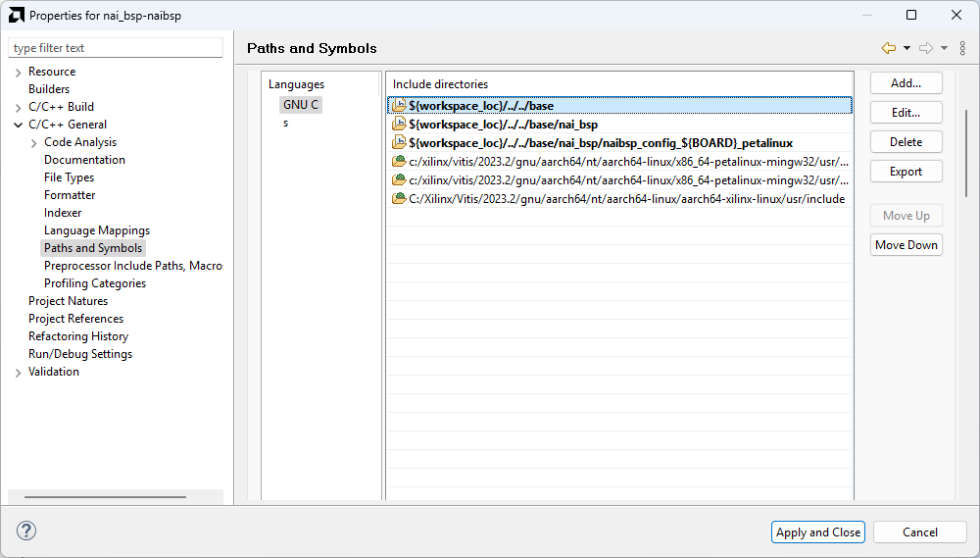Click the forward navigation arrow icon

coord(925,48)
